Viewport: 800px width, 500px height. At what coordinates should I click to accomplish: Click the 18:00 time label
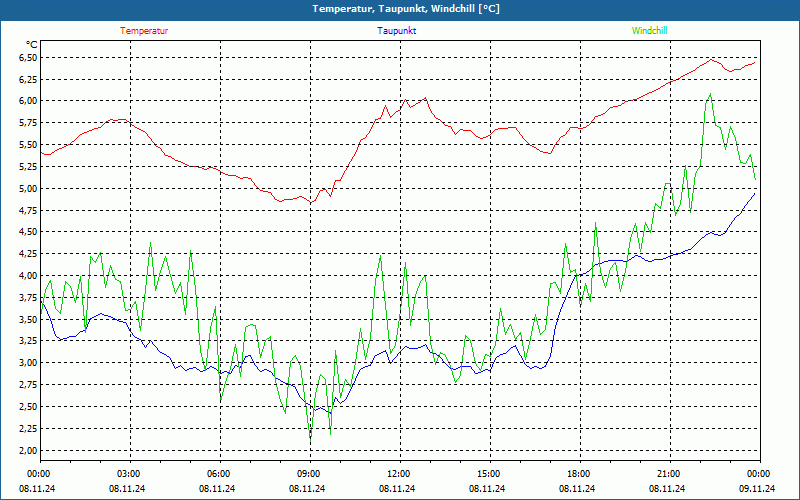click(581, 474)
